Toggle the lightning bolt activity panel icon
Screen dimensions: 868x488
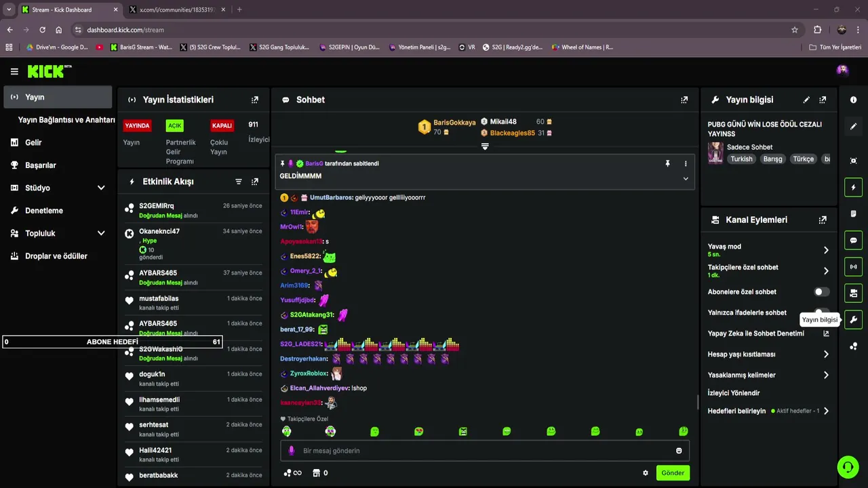pos(853,188)
